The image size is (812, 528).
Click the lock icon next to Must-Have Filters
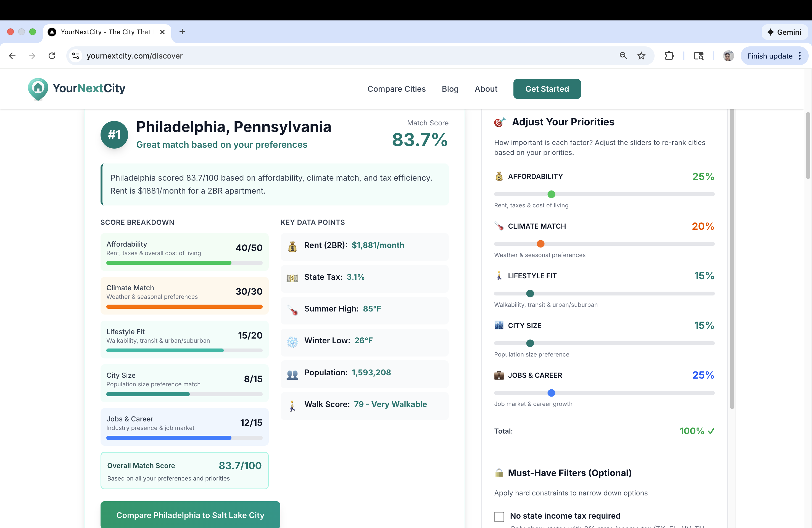click(x=499, y=473)
